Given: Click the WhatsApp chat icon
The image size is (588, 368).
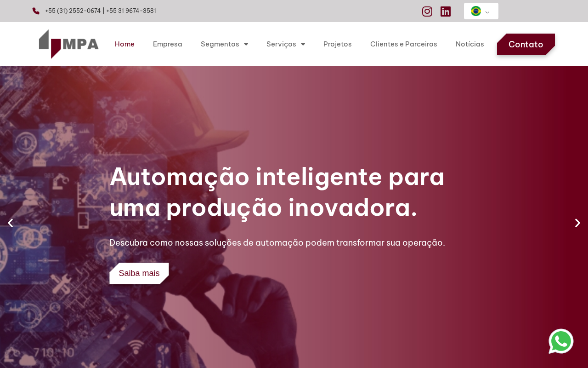Looking at the screenshot, I should (x=561, y=341).
